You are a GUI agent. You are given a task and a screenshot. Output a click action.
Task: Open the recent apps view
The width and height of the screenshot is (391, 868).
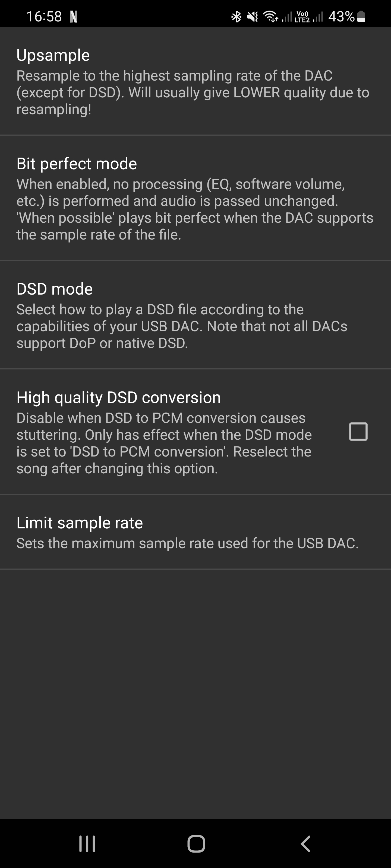(x=87, y=844)
